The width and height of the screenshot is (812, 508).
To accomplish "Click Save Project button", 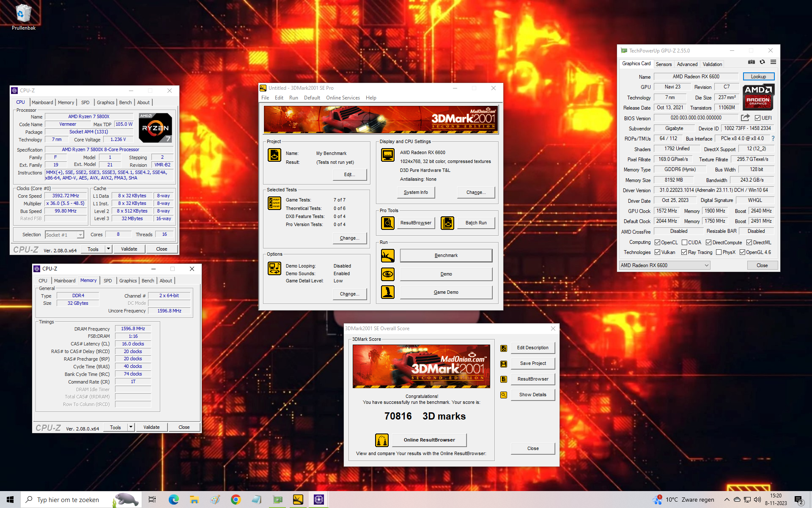I will tap(533, 364).
